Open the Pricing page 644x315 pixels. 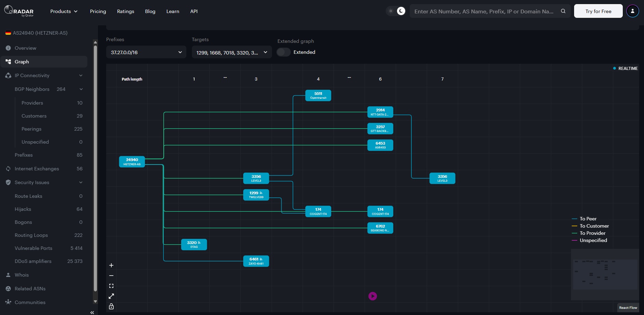98,11
